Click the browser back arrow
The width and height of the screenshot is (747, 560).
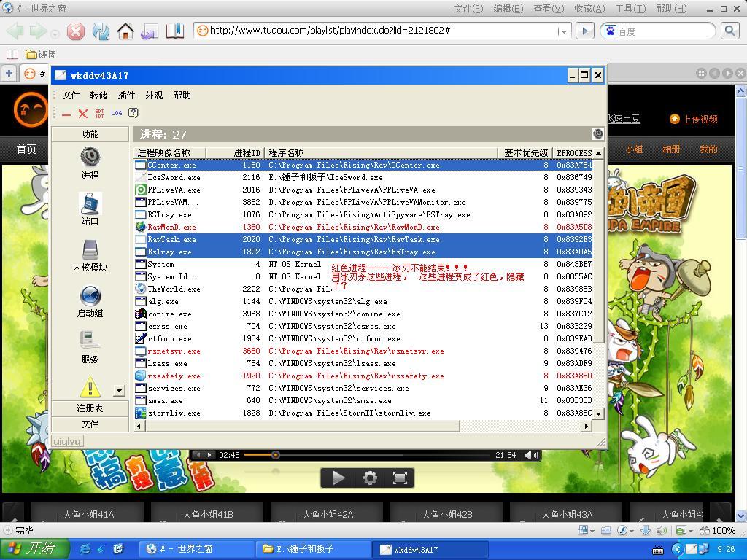[x=15, y=32]
